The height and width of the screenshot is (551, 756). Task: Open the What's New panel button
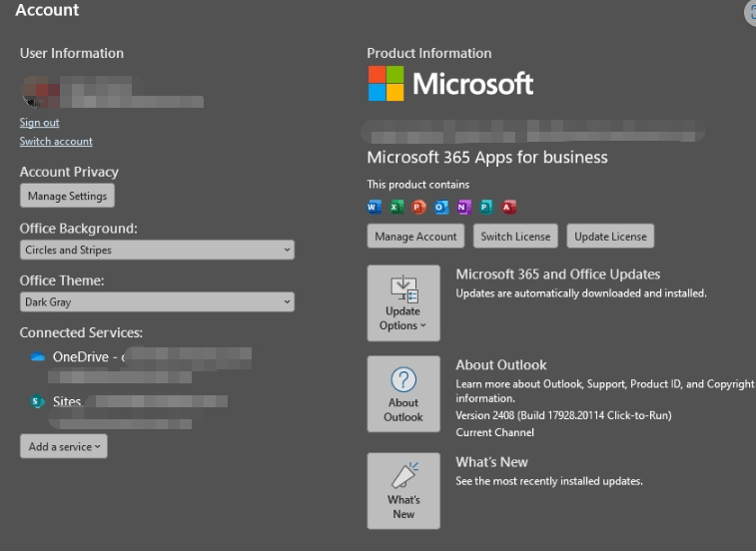(403, 491)
